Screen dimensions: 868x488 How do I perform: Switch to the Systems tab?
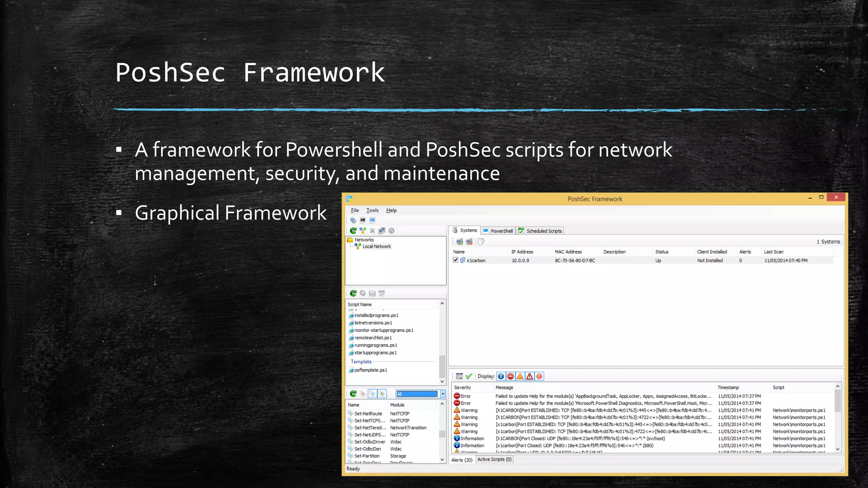coord(465,230)
